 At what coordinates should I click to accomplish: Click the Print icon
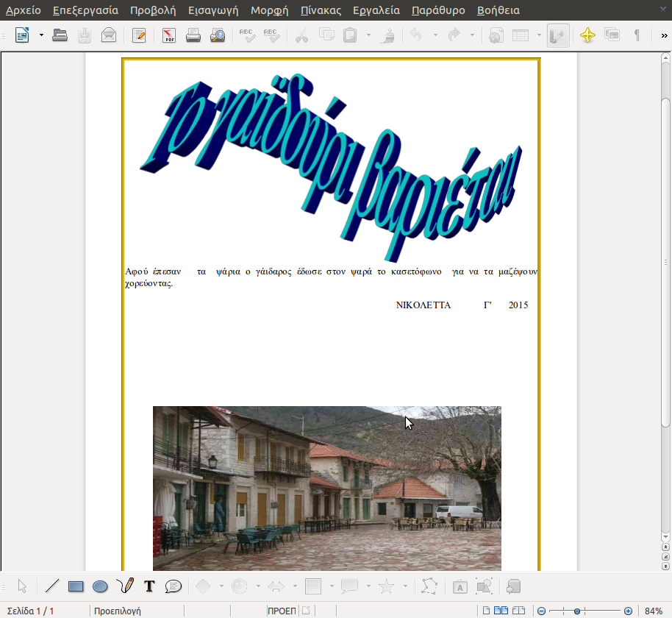[193, 35]
